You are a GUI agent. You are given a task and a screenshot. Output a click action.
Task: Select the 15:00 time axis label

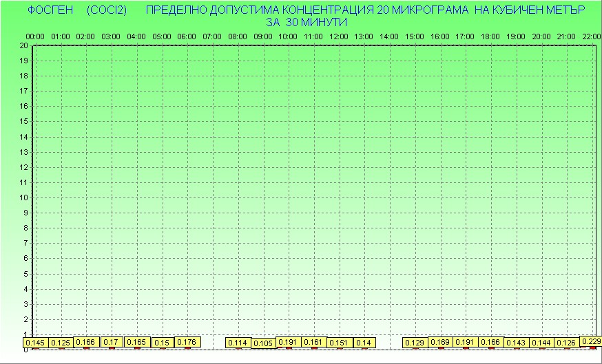coord(415,37)
